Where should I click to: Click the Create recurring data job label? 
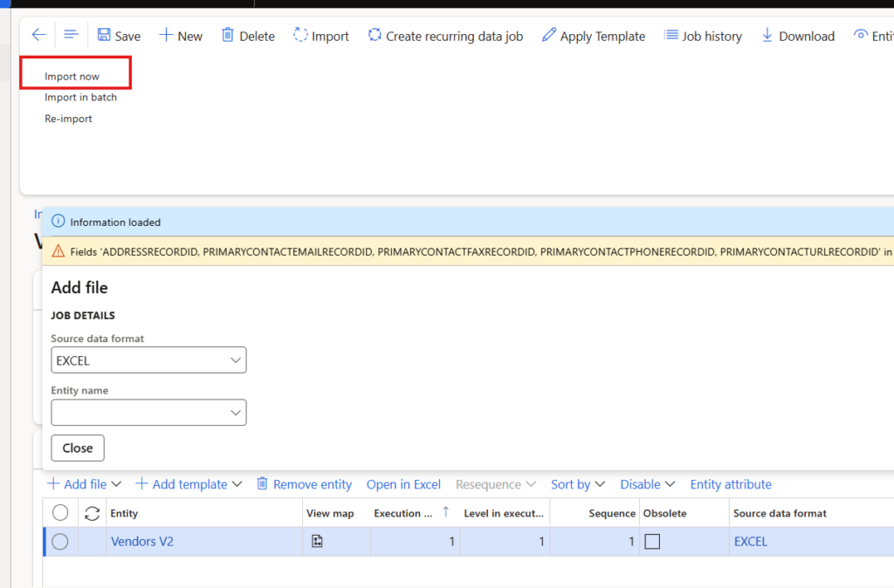click(x=454, y=36)
